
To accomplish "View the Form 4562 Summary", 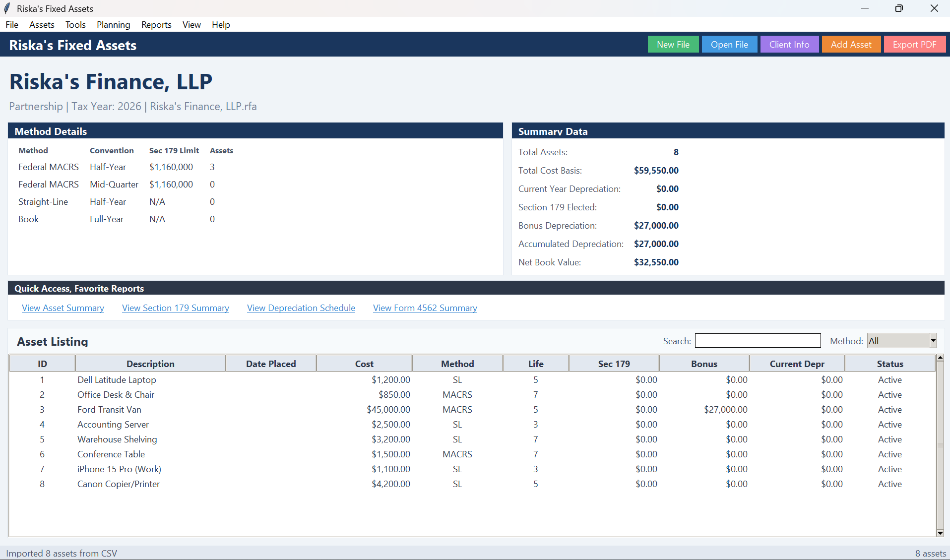I will [x=425, y=308].
